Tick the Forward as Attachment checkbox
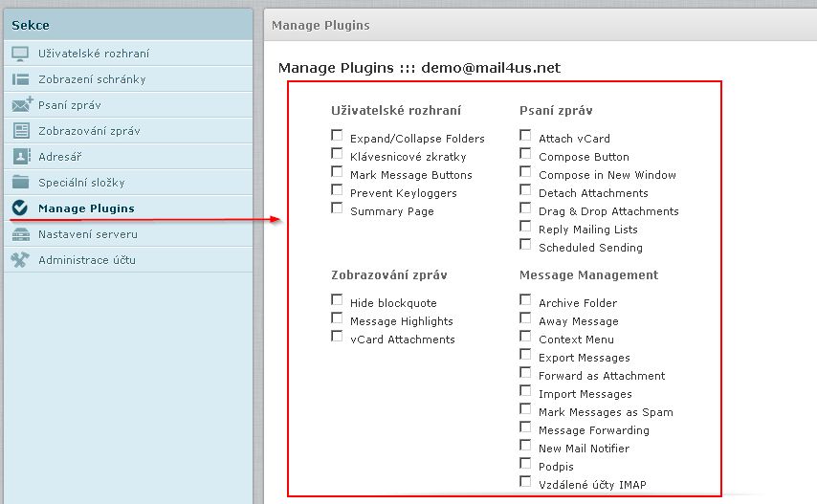 (x=526, y=373)
